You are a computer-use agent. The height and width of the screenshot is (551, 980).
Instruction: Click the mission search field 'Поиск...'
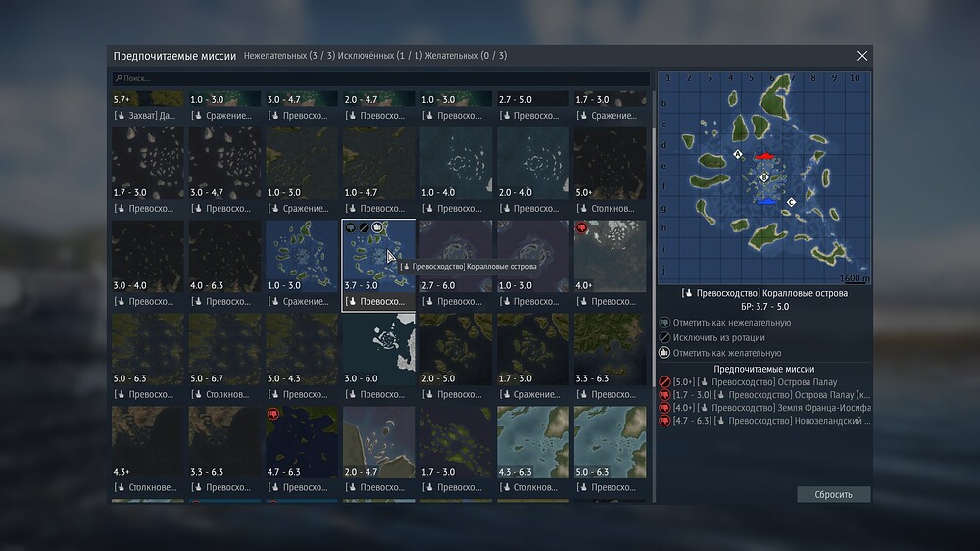point(380,78)
